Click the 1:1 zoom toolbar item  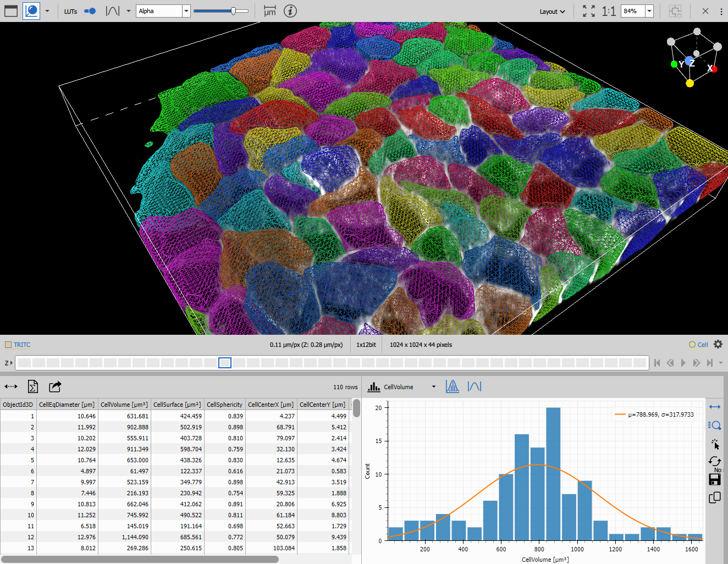(609, 10)
